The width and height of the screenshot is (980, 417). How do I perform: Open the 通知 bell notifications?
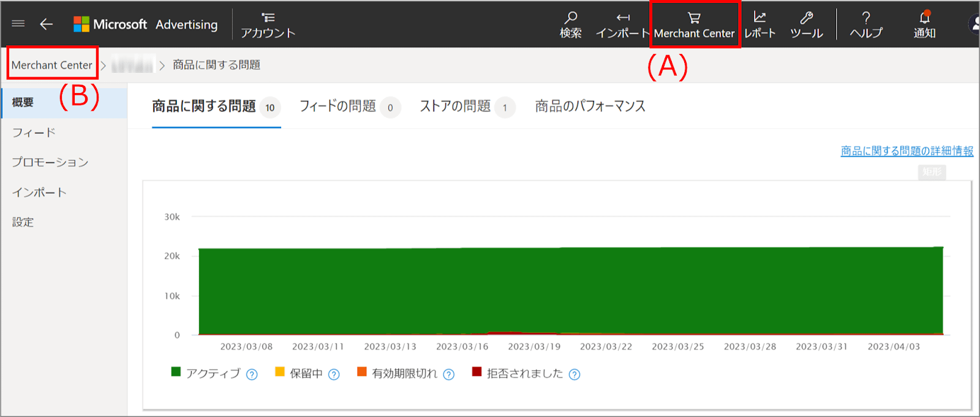pos(924,18)
